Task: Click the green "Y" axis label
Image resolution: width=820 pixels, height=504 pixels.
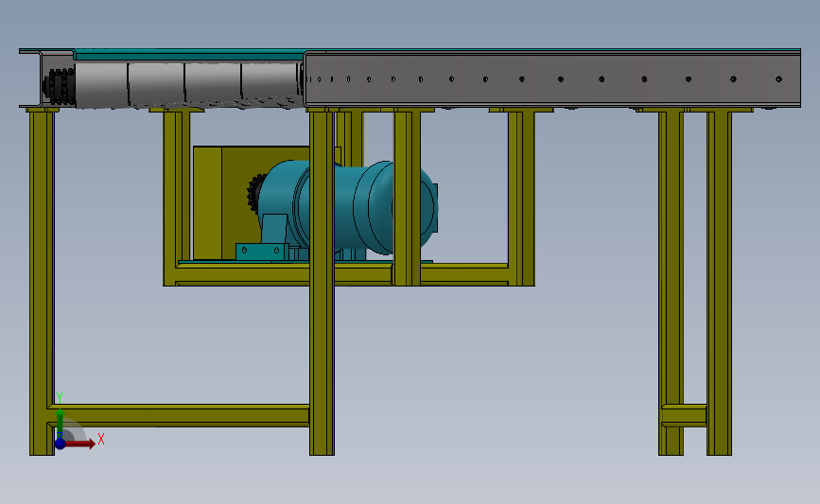Action: click(x=60, y=398)
